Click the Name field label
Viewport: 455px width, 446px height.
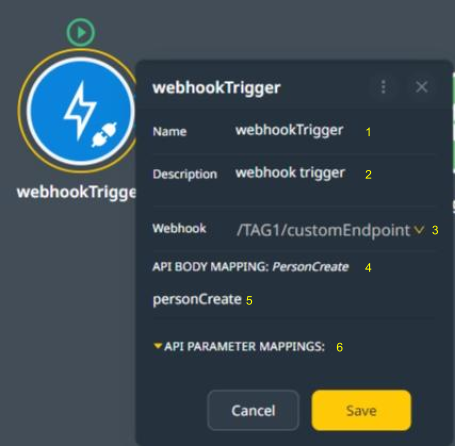click(x=170, y=131)
